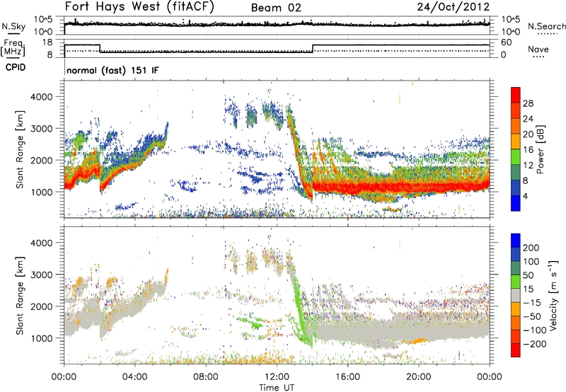This screenshot has height=392, width=566.
Task: Click the light green 12 dB power swatch
Action: click(516, 157)
